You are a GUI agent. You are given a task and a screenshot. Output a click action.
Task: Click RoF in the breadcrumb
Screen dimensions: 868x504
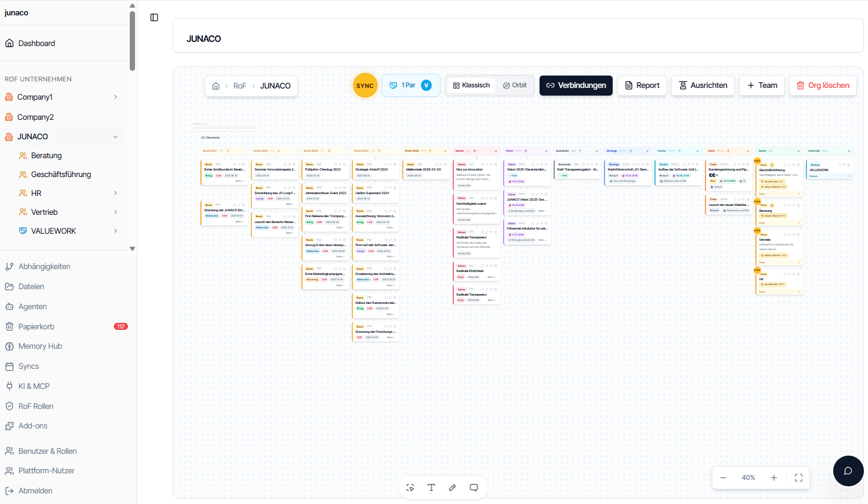pyautogui.click(x=239, y=86)
